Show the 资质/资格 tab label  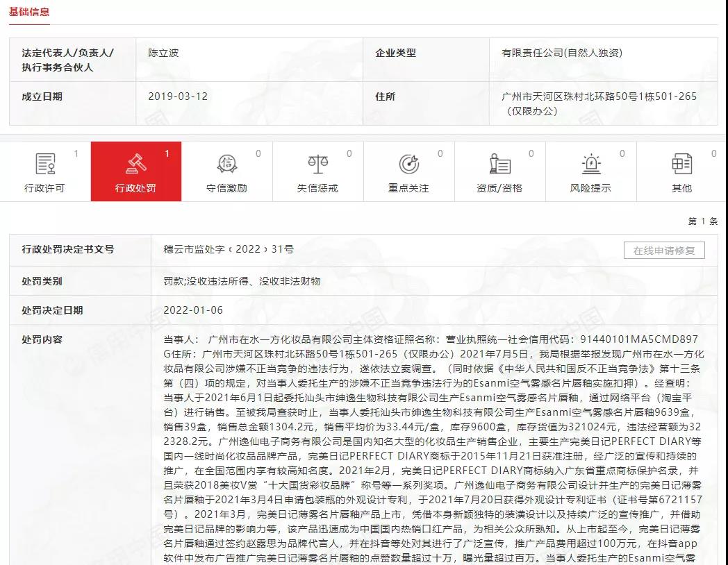coord(499,188)
